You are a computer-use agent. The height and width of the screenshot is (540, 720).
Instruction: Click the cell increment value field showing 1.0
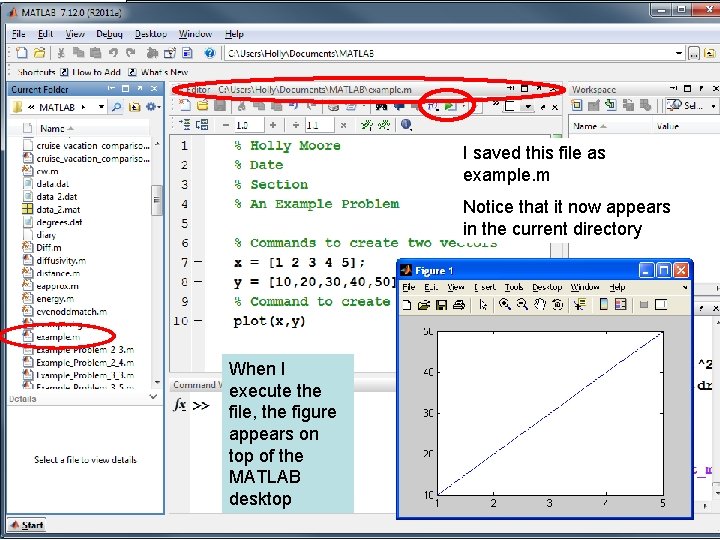[x=248, y=125]
